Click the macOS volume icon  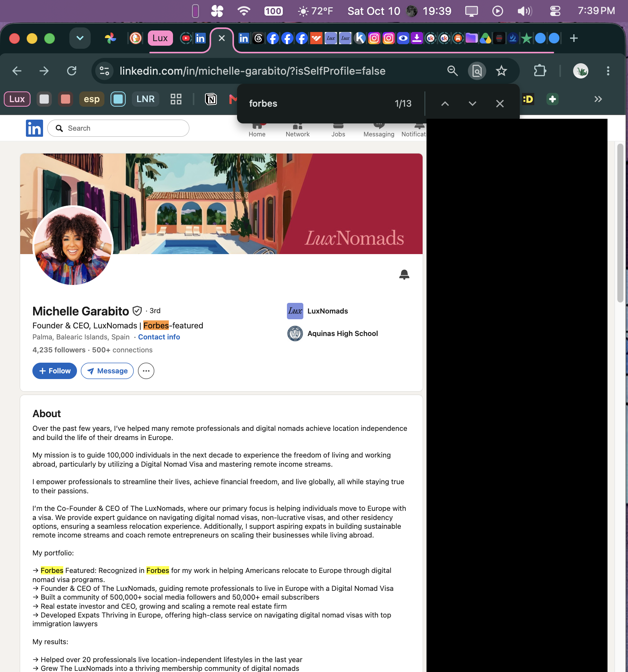pos(524,11)
